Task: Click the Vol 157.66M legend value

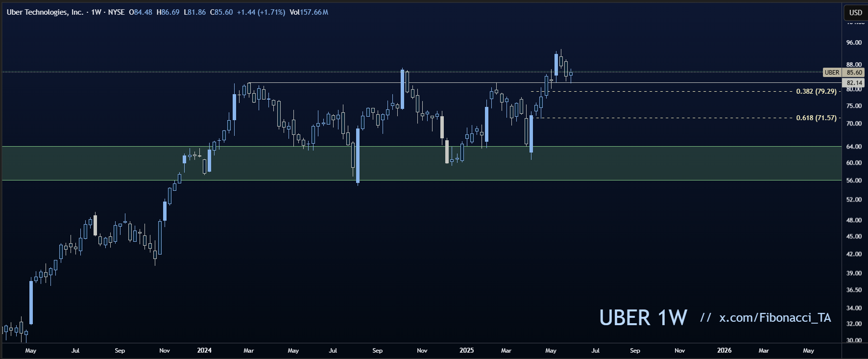Action: point(309,12)
